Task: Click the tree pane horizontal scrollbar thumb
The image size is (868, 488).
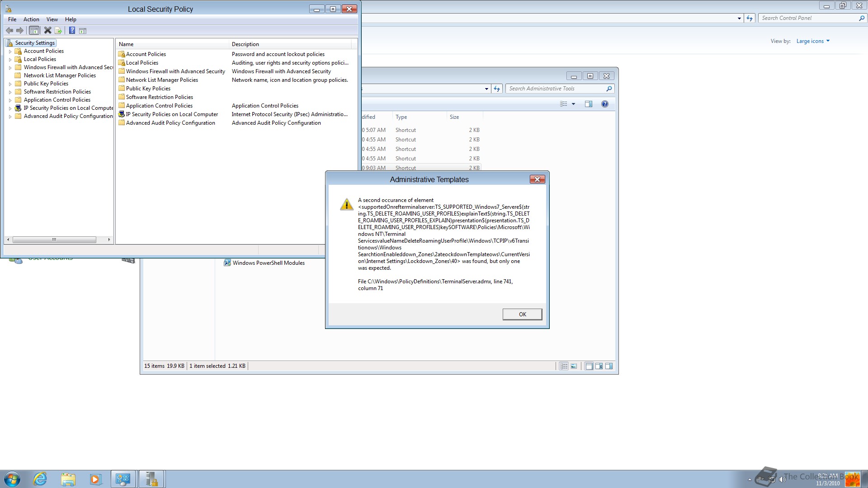Action: coord(54,239)
